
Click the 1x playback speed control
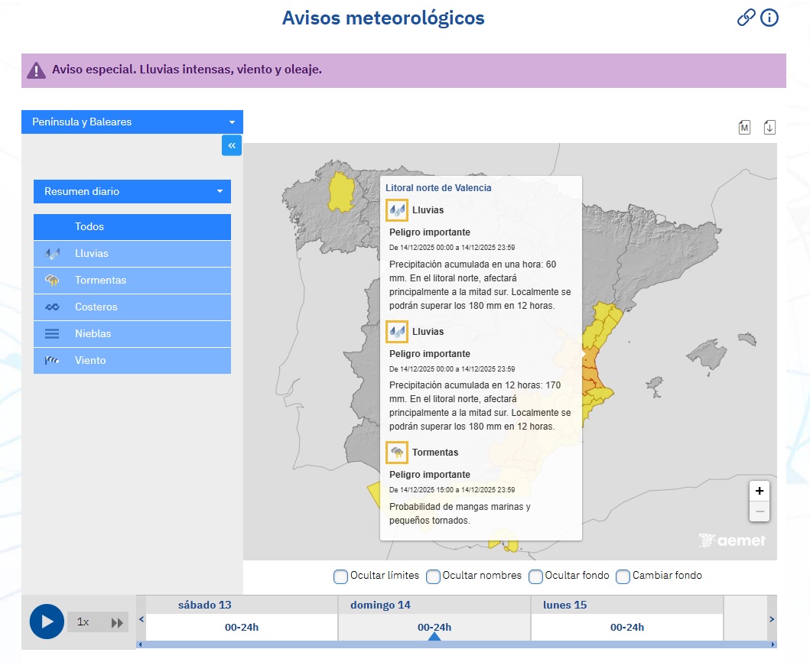tap(83, 622)
